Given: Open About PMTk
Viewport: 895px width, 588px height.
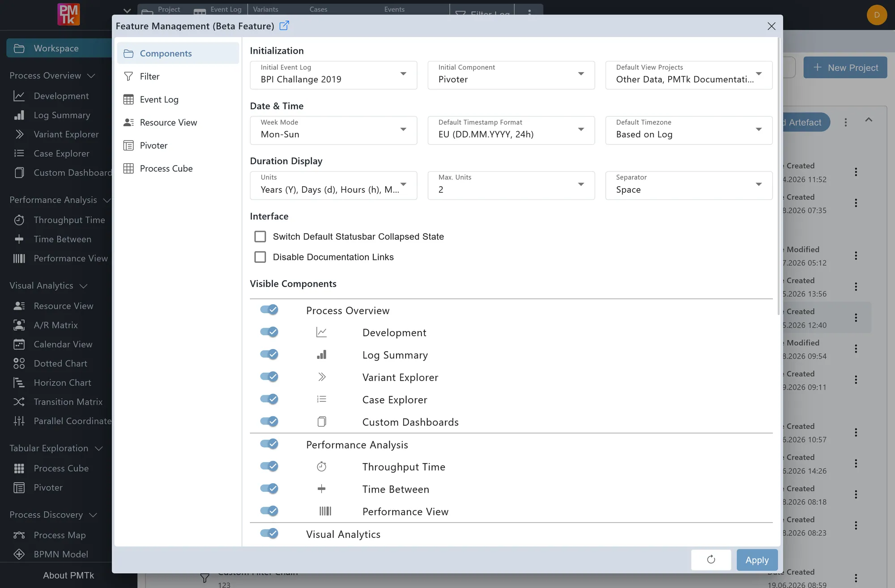Looking at the screenshot, I should (x=68, y=575).
